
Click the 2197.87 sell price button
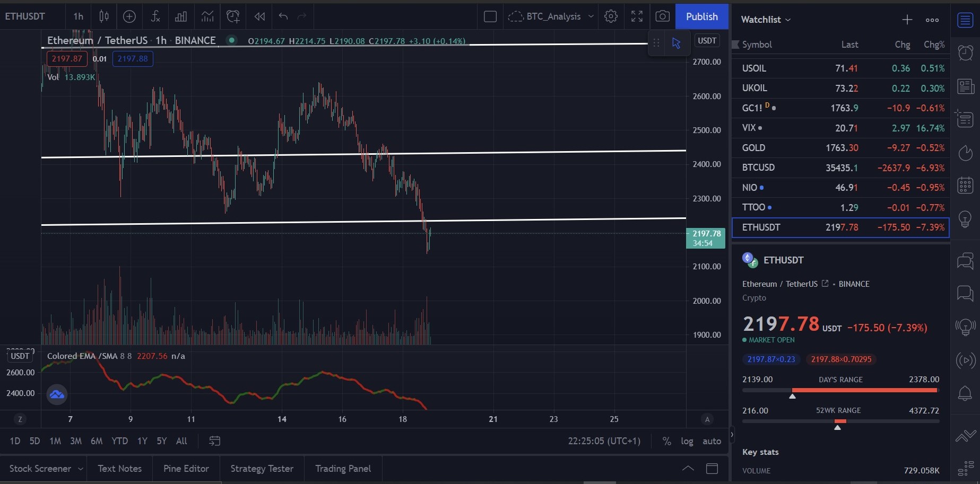point(67,58)
